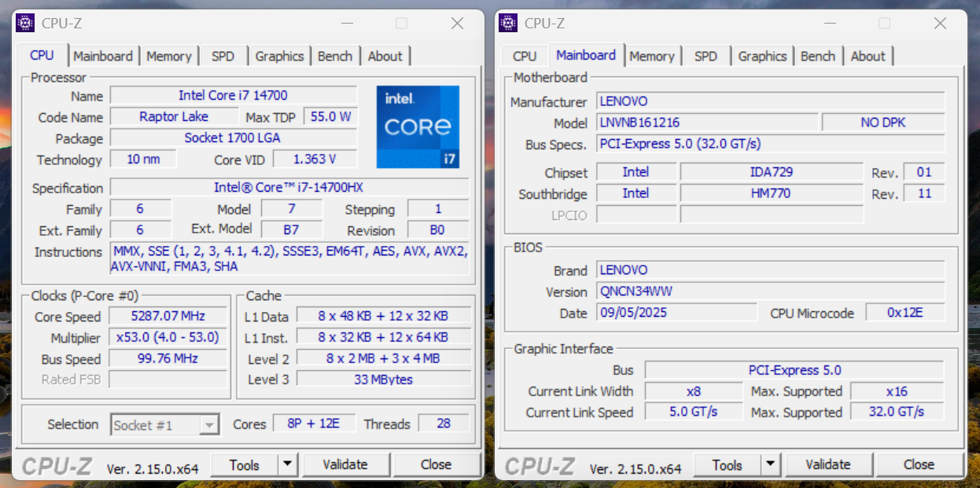Click the Bus Specs PCI-Express 5.0 value
The height and width of the screenshot is (488, 980).
click(770, 144)
